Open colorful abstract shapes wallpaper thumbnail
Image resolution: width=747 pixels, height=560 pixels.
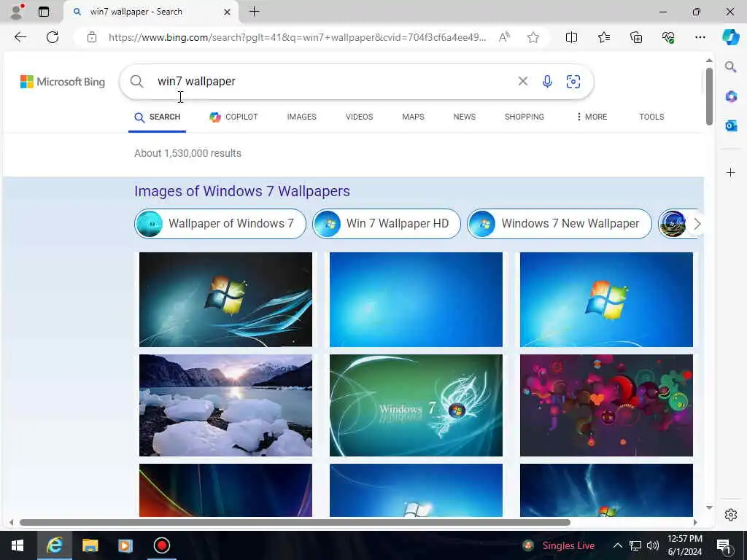coord(606,405)
